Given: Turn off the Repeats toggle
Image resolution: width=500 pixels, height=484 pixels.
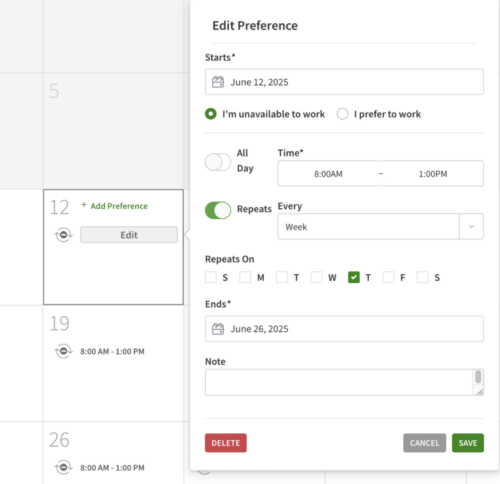Looking at the screenshot, I should 218,210.
